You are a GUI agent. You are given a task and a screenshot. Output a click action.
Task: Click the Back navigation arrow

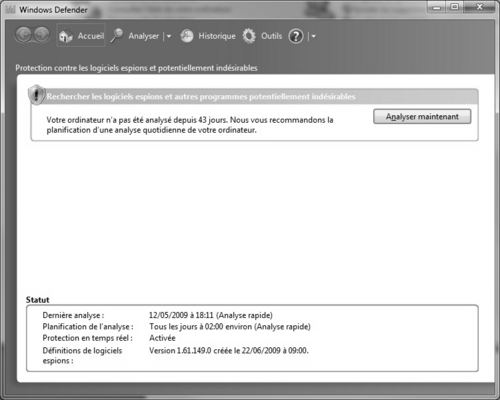point(24,35)
